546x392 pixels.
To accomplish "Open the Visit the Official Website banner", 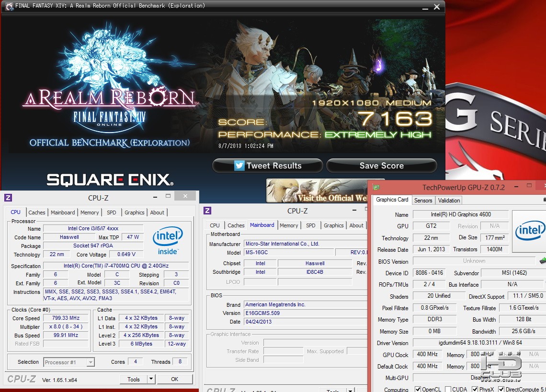I will [317, 191].
